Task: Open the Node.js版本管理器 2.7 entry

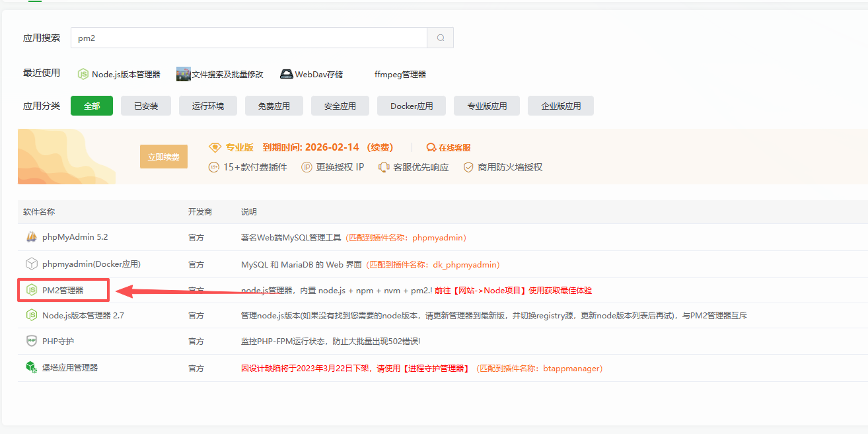Action: (83, 315)
